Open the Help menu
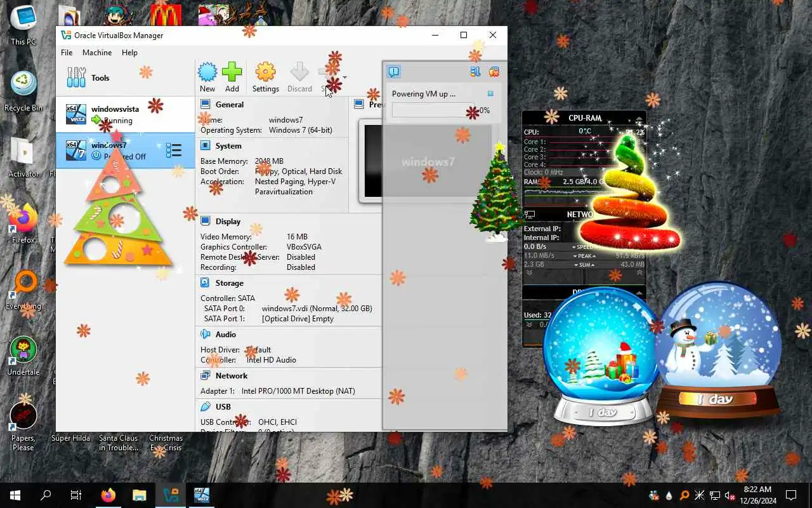This screenshot has height=508, width=812. click(129, 53)
